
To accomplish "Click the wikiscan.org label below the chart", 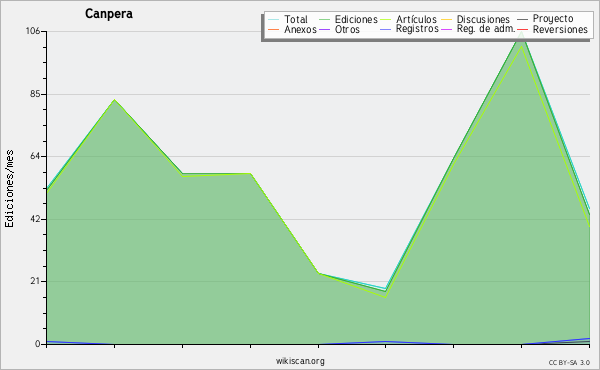I will click(300, 361).
